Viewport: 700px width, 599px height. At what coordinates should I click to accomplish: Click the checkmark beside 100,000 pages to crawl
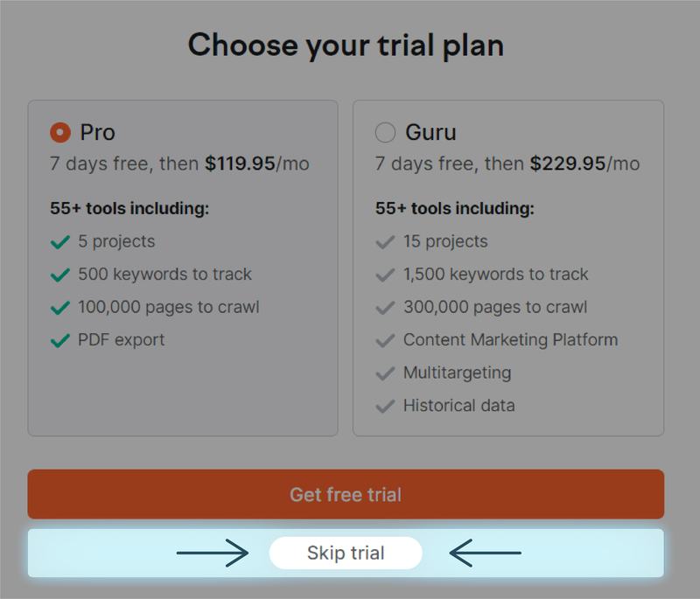coord(59,308)
